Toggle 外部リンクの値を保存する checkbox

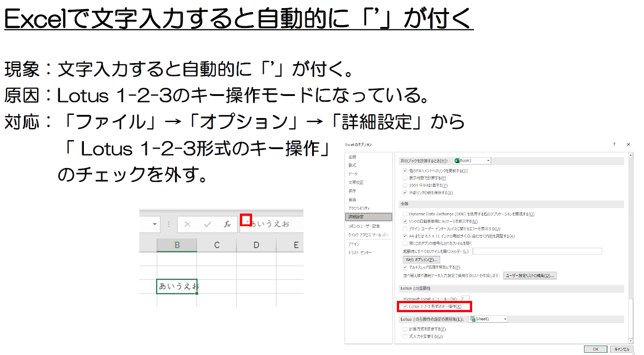click(x=405, y=192)
